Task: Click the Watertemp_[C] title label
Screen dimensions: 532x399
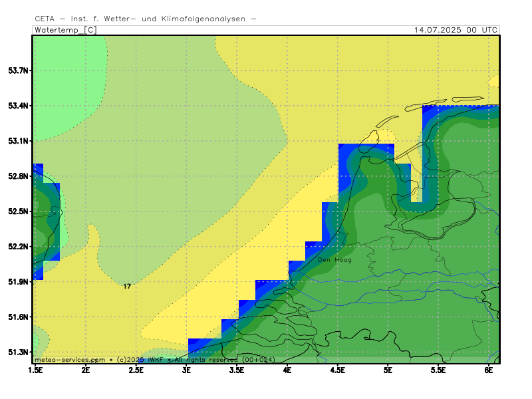Action: click(66, 30)
